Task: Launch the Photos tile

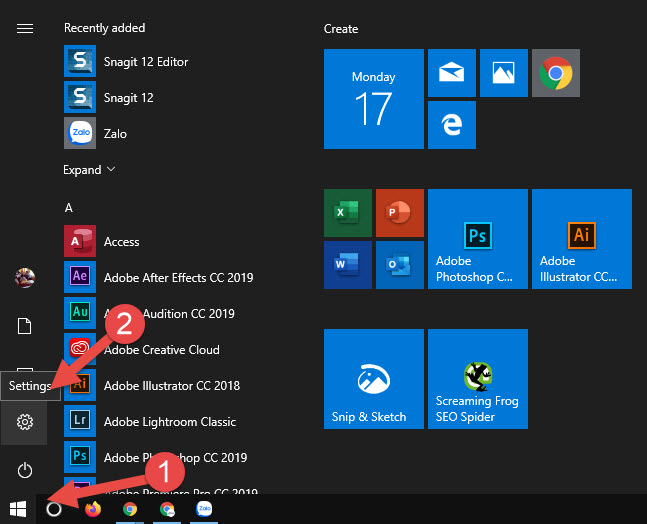Action: [x=503, y=73]
